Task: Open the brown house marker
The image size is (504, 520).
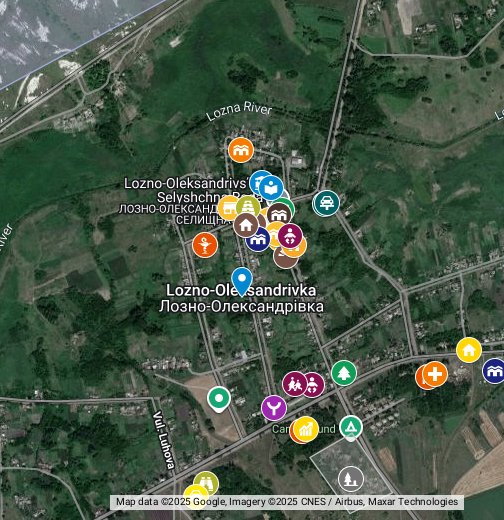Action: tap(246, 225)
